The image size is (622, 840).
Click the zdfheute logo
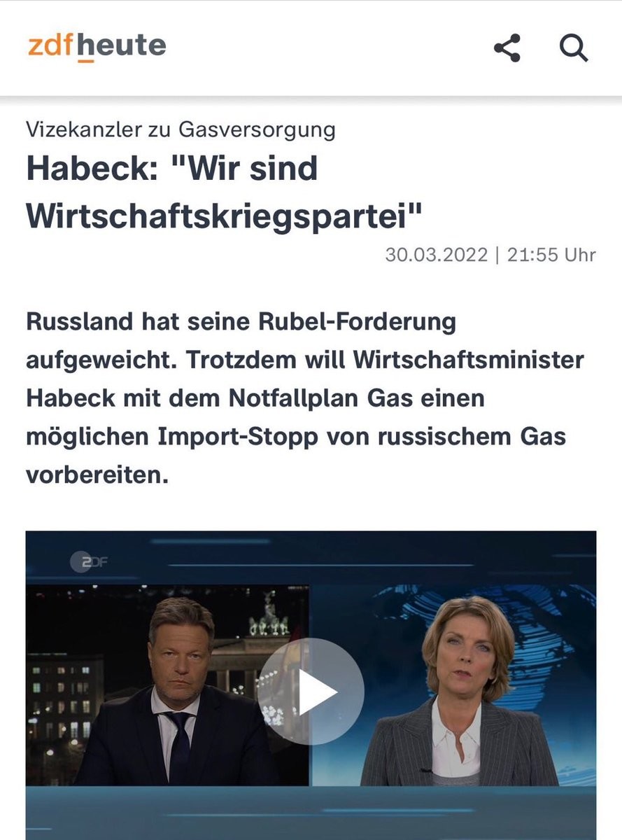pos(97,47)
